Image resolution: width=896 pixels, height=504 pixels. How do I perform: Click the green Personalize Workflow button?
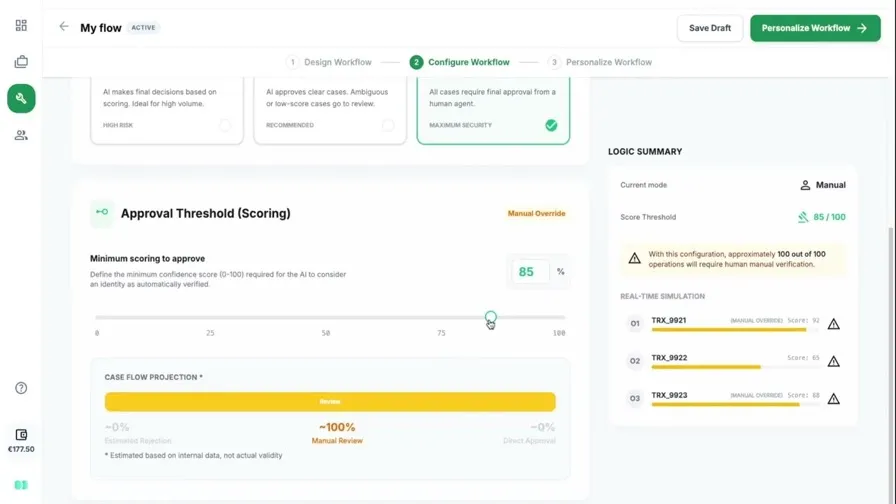pyautogui.click(x=815, y=28)
